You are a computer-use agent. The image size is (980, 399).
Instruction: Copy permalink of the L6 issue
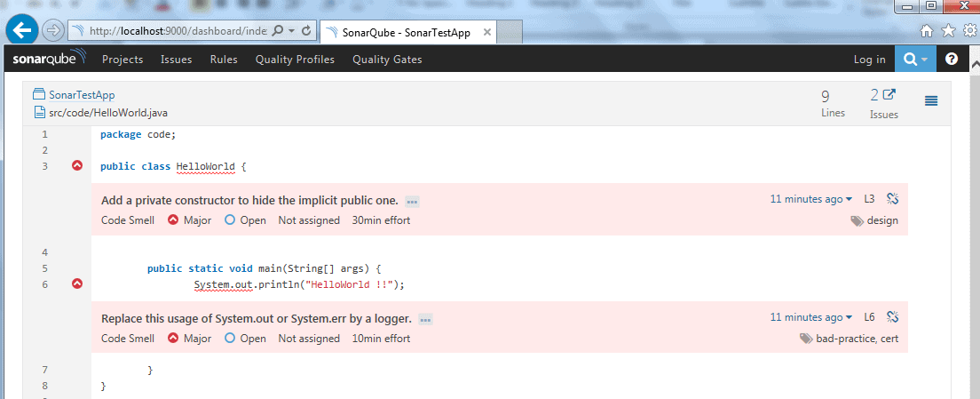pyautogui.click(x=892, y=317)
